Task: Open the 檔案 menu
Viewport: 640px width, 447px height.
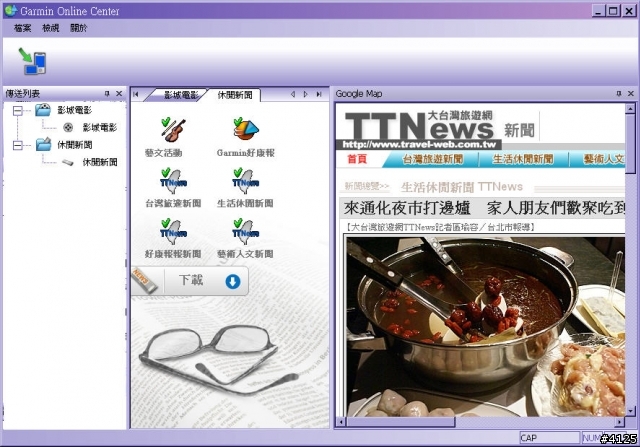Action: [x=22, y=28]
